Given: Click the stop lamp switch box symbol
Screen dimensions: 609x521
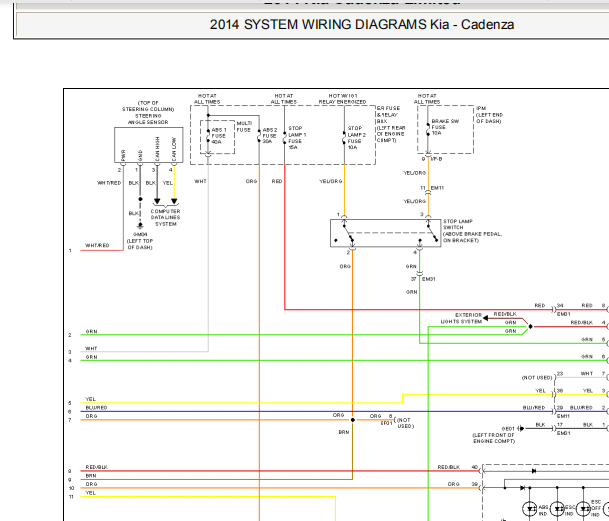Looking at the screenshot, I should click(x=386, y=233).
